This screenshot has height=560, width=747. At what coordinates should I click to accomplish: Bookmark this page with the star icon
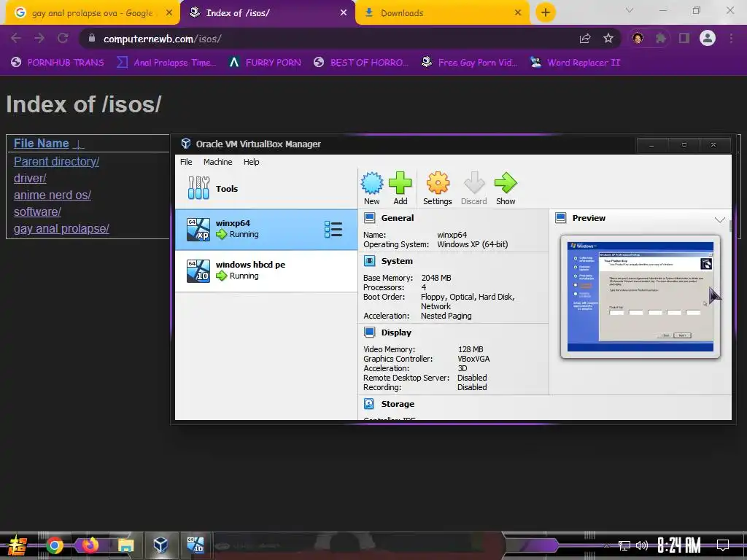point(608,39)
